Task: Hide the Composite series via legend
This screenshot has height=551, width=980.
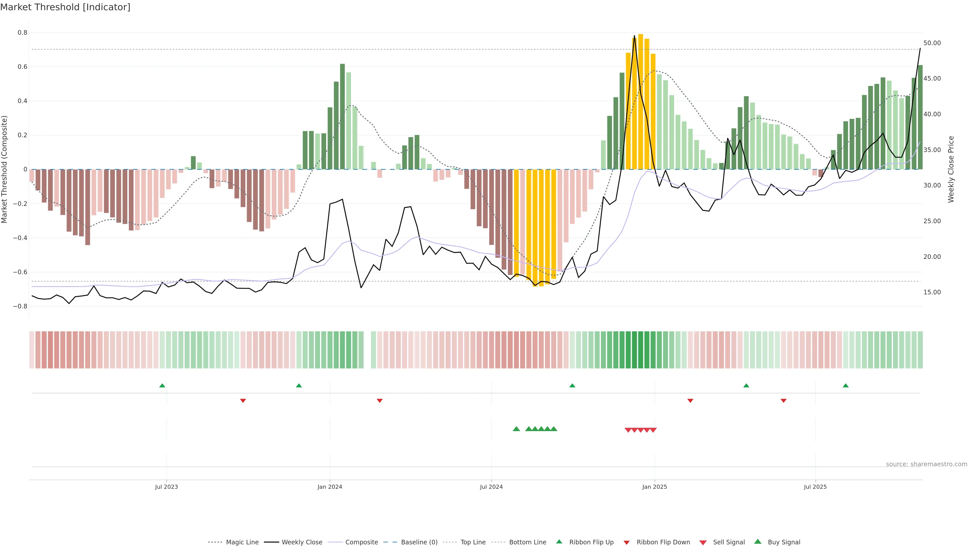Action: [361, 542]
